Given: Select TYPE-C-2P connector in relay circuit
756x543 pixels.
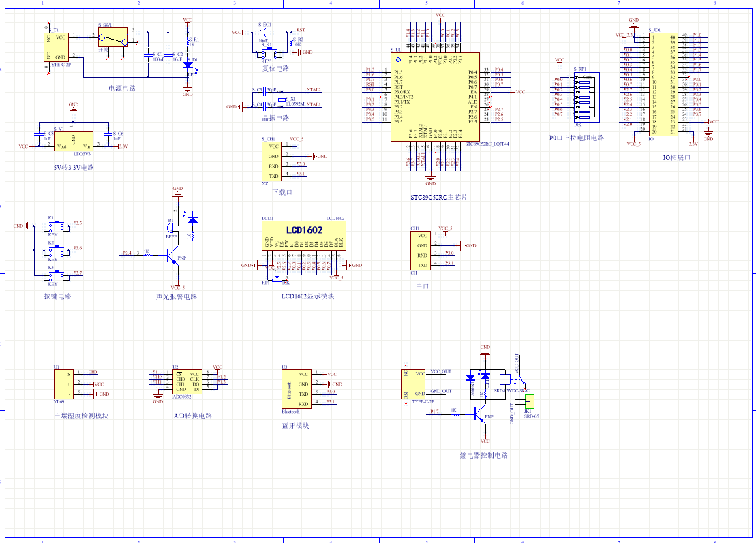Looking at the screenshot, I should (413, 384).
